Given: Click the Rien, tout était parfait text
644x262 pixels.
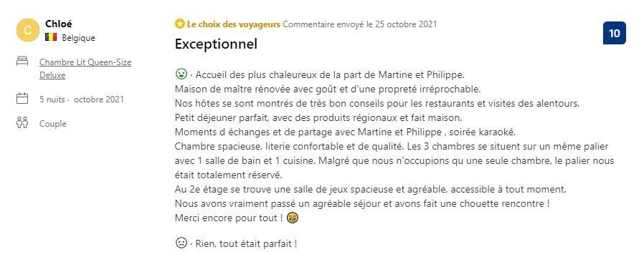Looking at the screenshot, I should 246,243.
